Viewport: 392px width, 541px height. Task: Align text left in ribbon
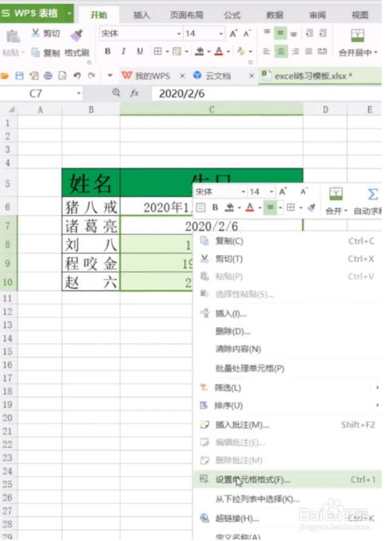pos(266,52)
